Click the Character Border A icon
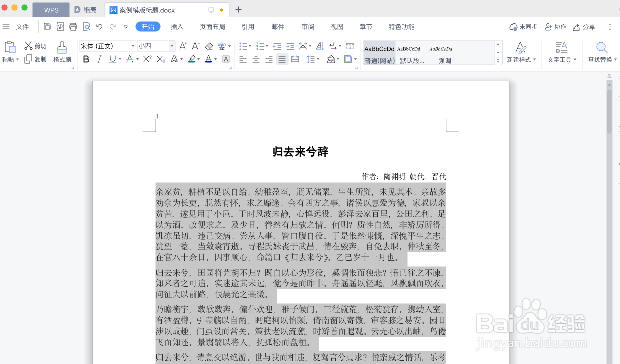 pos(226,59)
